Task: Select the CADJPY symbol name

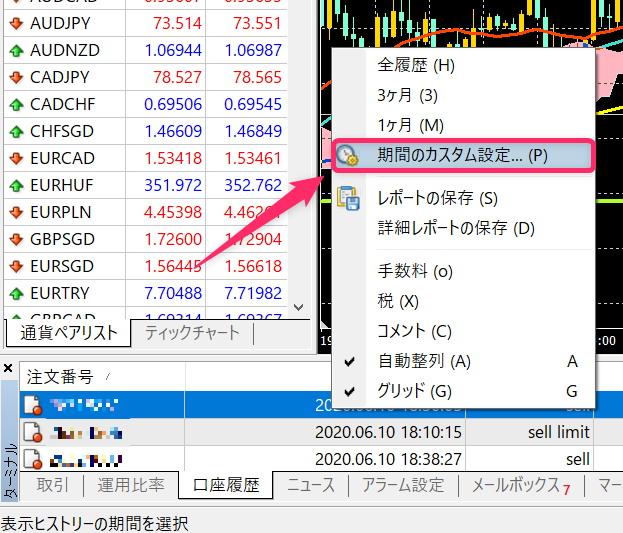Action: point(60,77)
